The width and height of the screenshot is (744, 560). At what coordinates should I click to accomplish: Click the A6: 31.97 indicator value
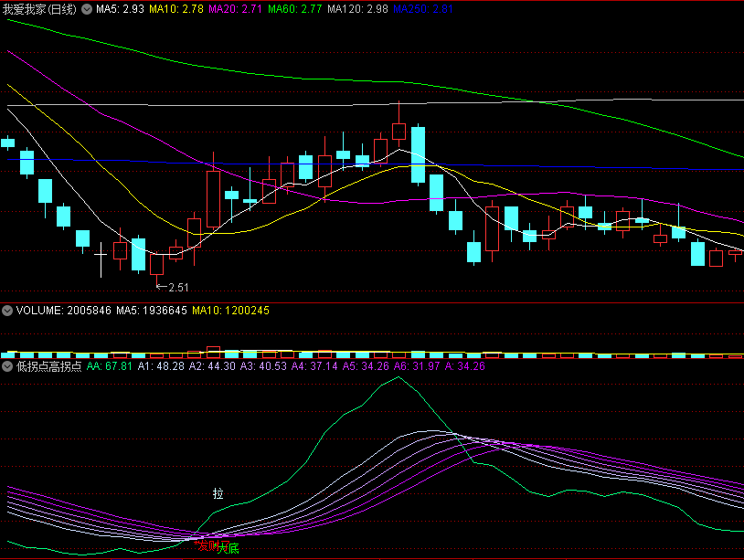pos(417,366)
